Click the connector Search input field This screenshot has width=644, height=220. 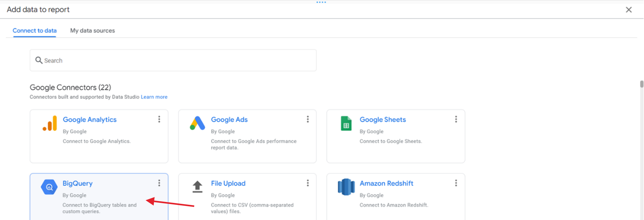coord(178,60)
